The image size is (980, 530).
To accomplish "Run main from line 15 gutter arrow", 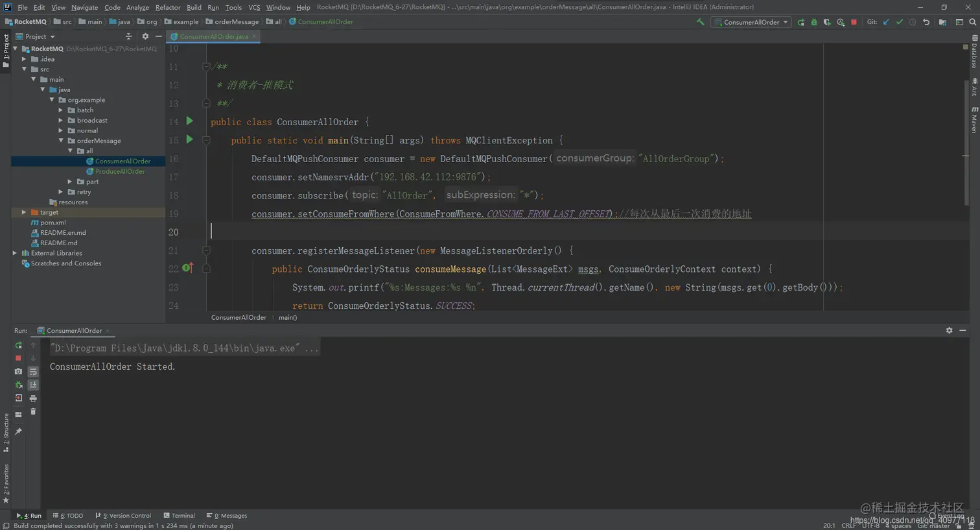I will click(x=190, y=139).
